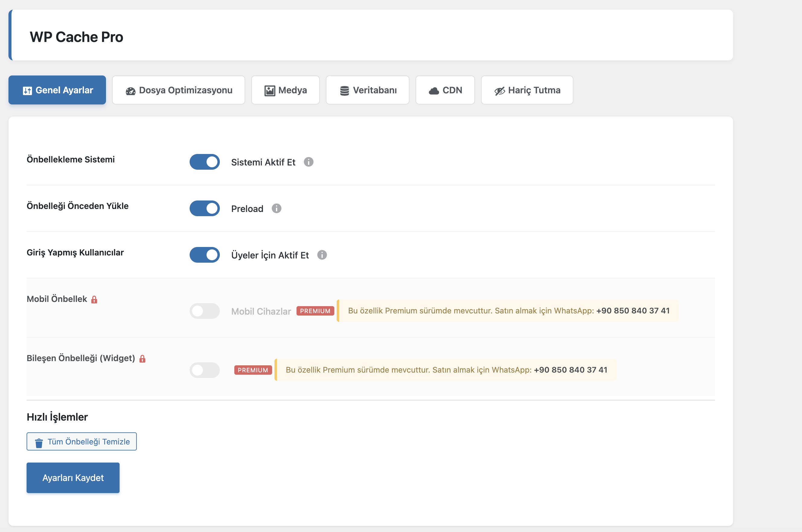
Task: Click the lock icon beside Bileşen Önbelleği (Widget)
Action: point(143,359)
